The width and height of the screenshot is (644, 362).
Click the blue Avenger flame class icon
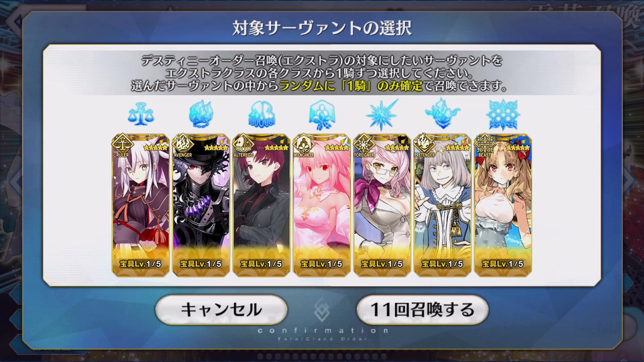[x=201, y=115]
